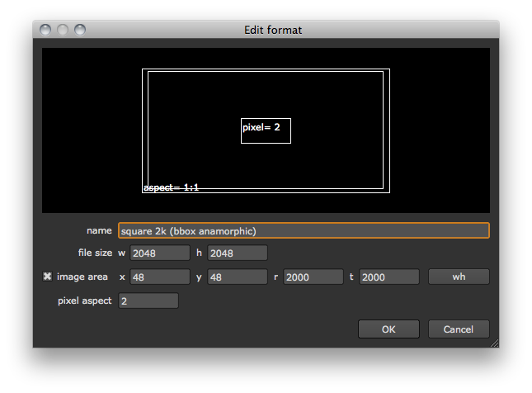Screen dimensions: 532x393
Task: Click the image area y field
Action: tap(238, 277)
